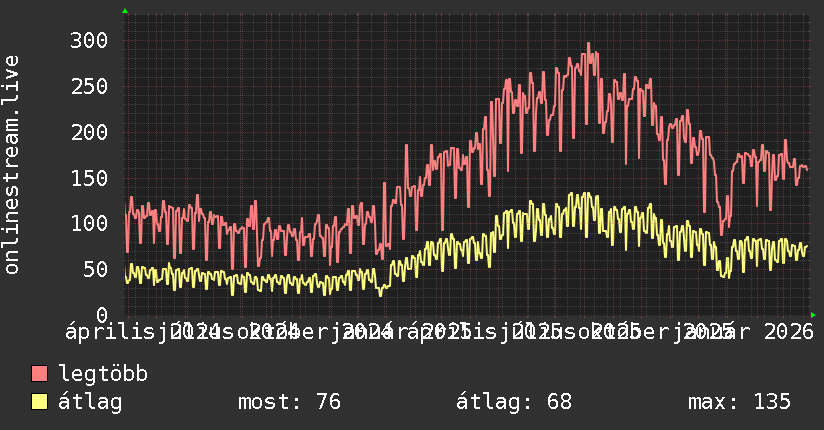
Task: Click the y-axis label 0
Action: [x=102, y=315]
